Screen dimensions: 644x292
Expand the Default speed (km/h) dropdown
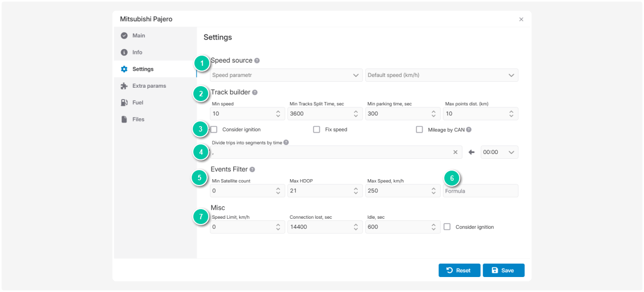point(441,75)
